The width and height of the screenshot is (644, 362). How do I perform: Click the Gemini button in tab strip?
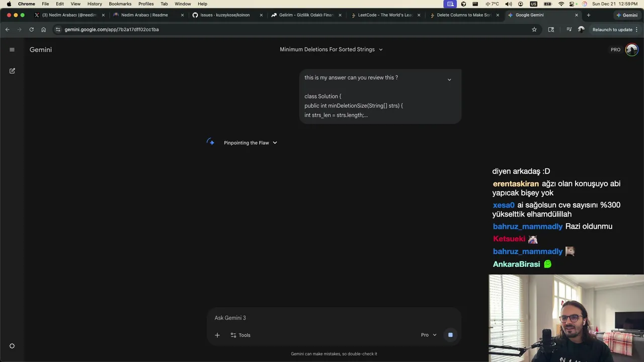627,15
